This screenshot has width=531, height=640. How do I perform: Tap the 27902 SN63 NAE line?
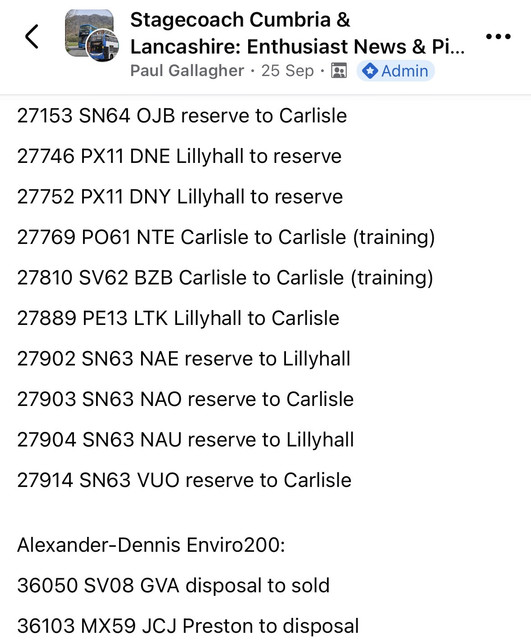[x=184, y=359]
